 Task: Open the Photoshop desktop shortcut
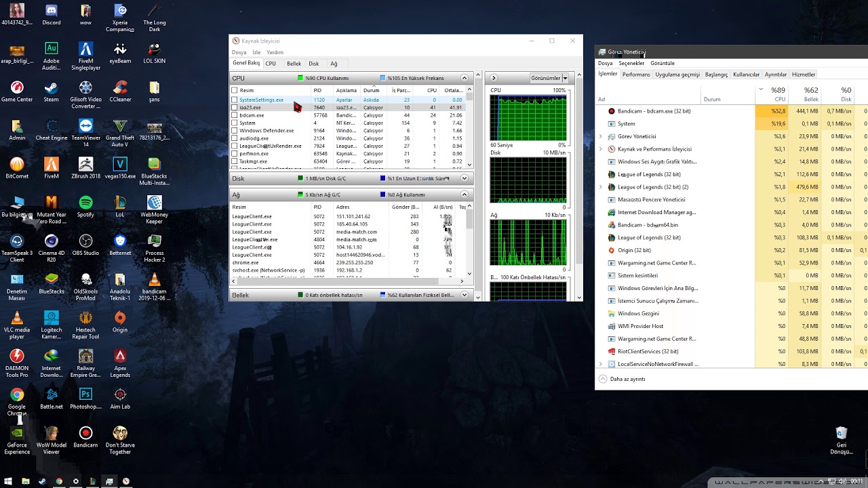85,399
